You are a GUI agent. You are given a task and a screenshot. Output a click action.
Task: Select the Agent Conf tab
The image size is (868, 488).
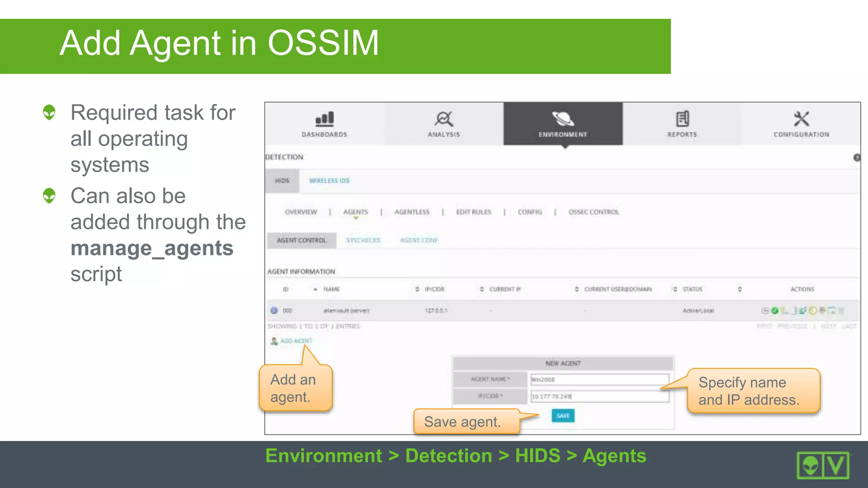(419, 240)
